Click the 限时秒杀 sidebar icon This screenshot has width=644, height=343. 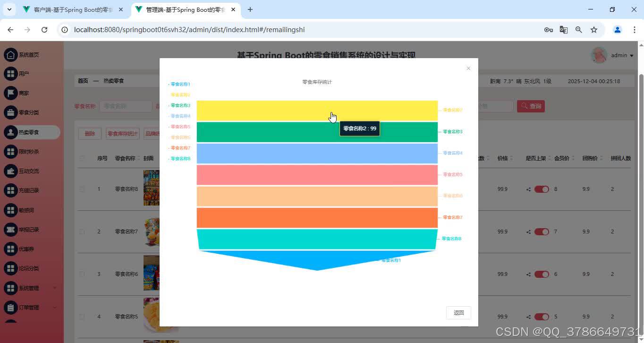pyautogui.click(x=10, y=152)
